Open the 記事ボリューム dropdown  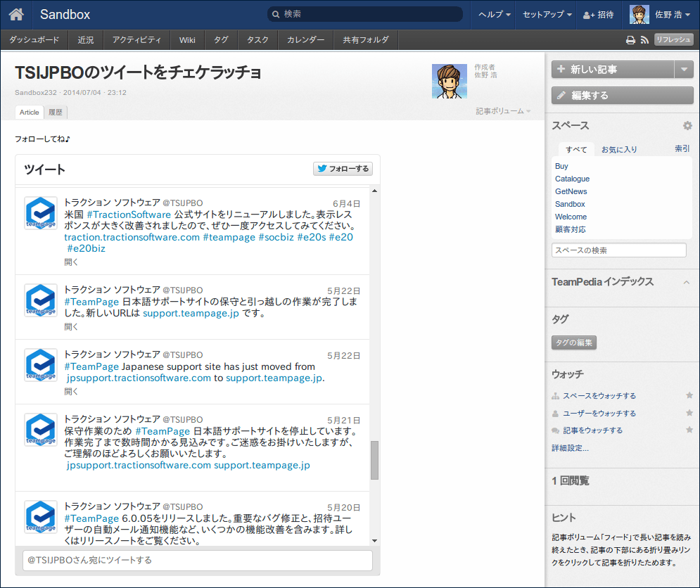503,110
